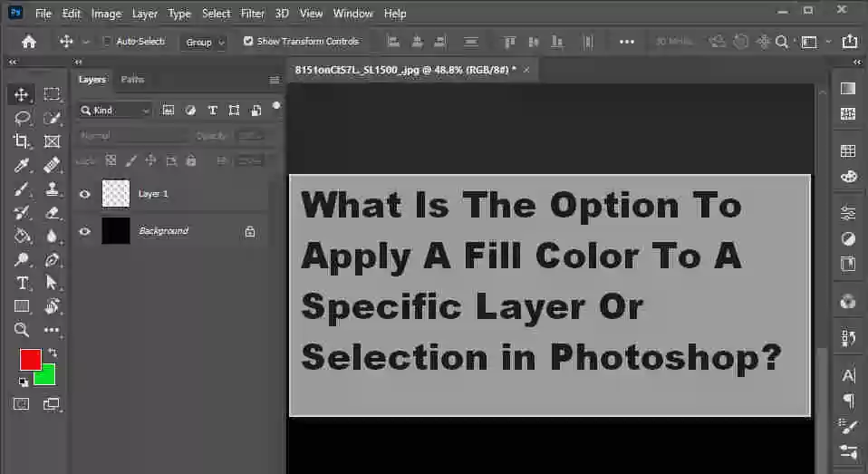Select the Zoom tool in the toolbox

pyautogui.click(x=21, y=330)
